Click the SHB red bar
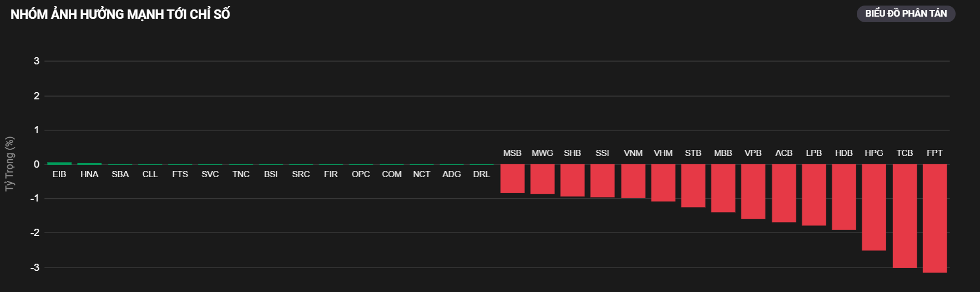 [572, 180]
